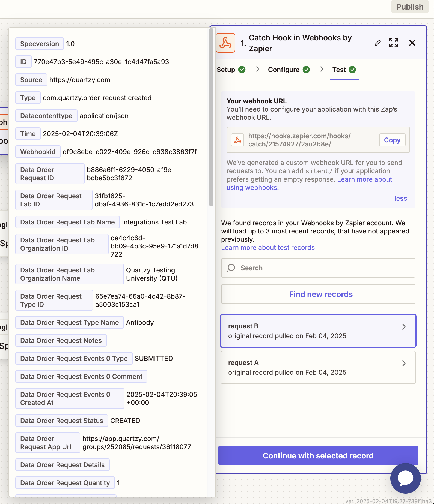
Task: Expand the step panel to full screen
Action: pos(394,43)
